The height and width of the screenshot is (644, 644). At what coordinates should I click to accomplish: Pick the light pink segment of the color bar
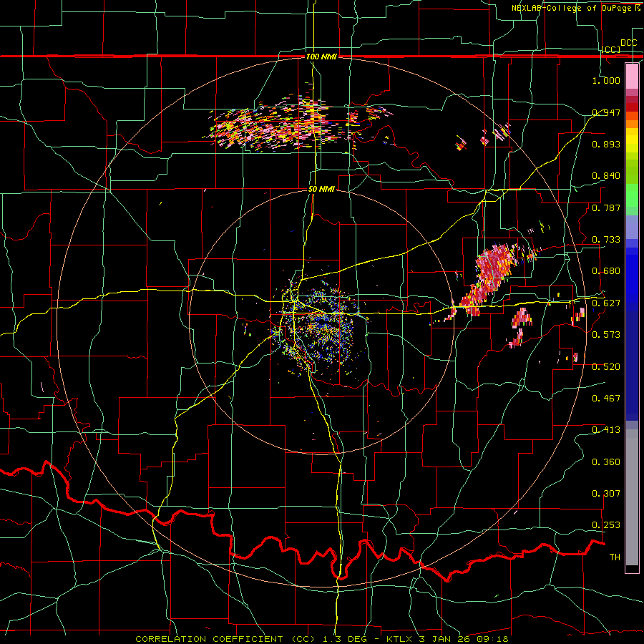(632, 76)
